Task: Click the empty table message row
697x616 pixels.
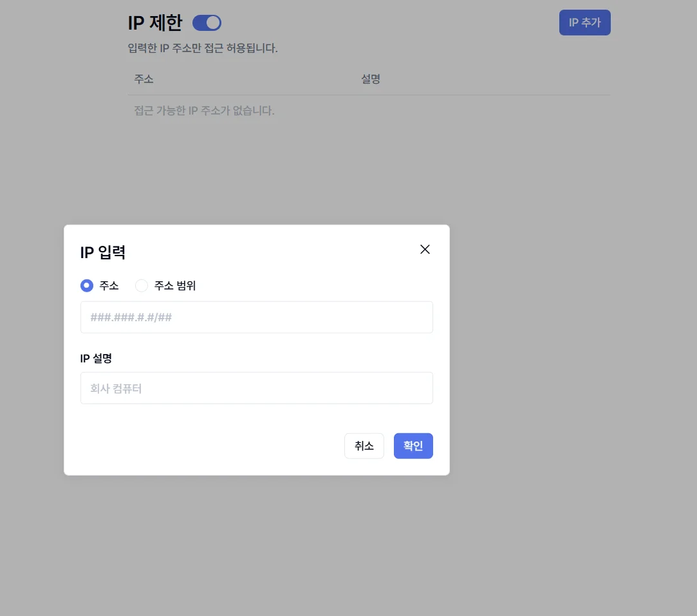Action: (204, 111)
